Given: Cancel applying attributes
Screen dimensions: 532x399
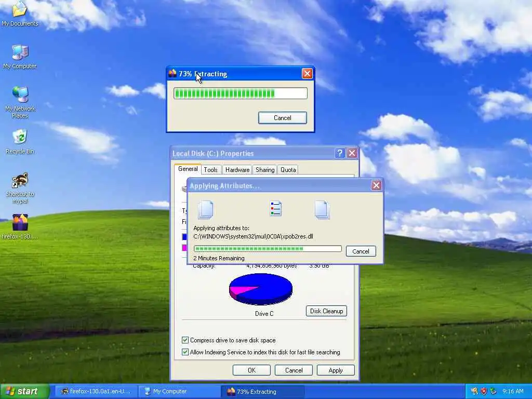Looking at the screenshot, I should [x=361, y=251].
